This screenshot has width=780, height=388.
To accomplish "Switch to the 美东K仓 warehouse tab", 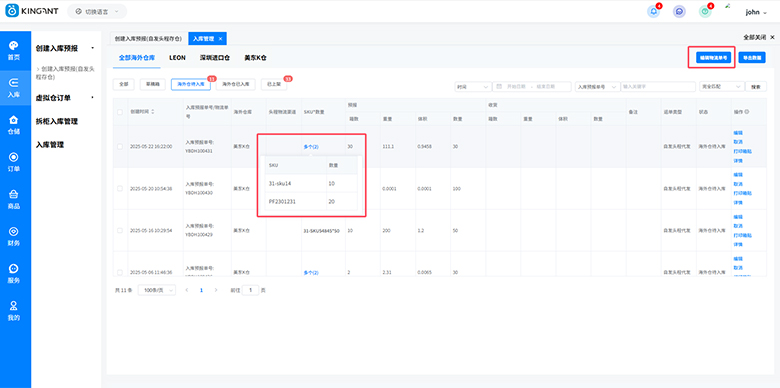I will [255, 58].
